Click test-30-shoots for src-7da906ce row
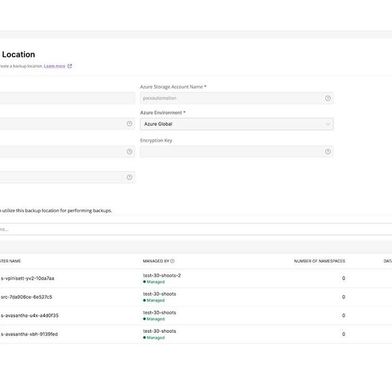Viewport: 392px width, 392px height. 159,294
